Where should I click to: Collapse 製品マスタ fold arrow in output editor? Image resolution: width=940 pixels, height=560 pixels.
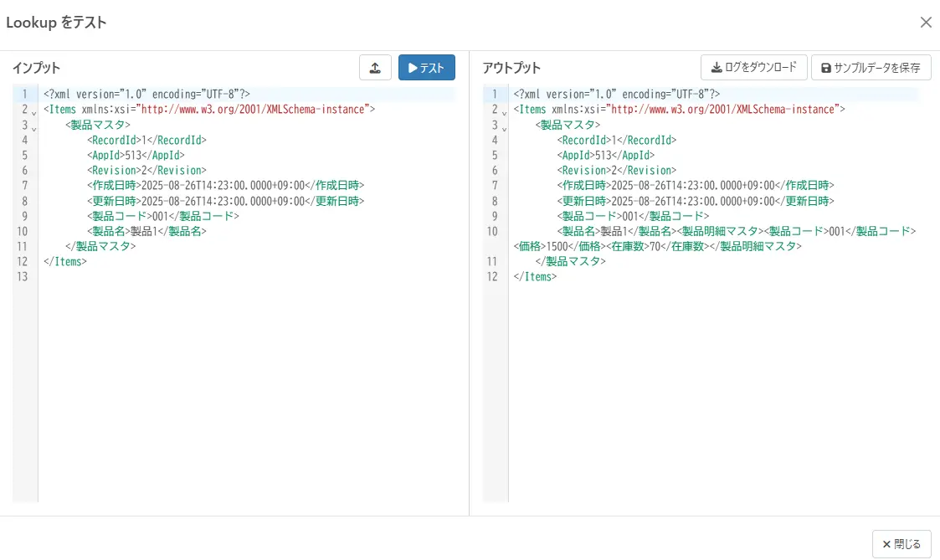pyautogui.click(x=504, y=129)
